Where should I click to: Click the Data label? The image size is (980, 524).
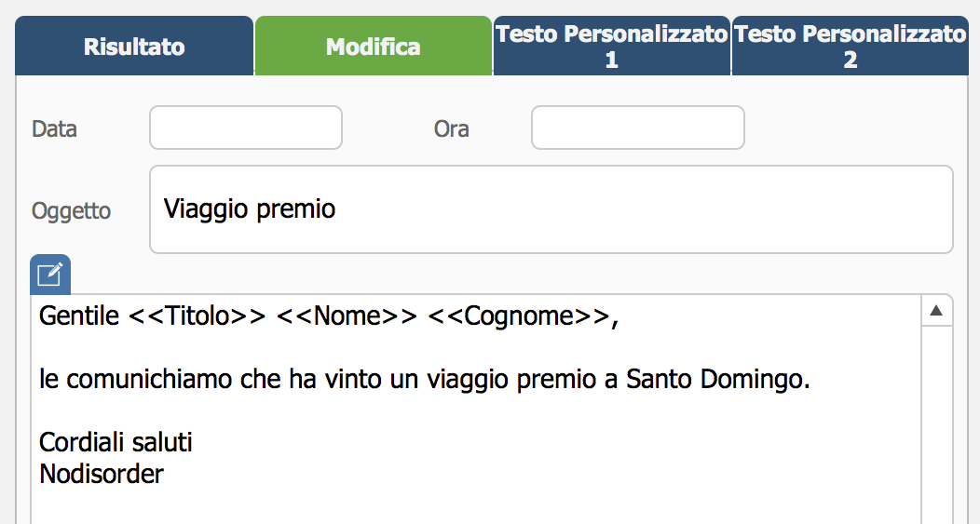pos(54,128)
